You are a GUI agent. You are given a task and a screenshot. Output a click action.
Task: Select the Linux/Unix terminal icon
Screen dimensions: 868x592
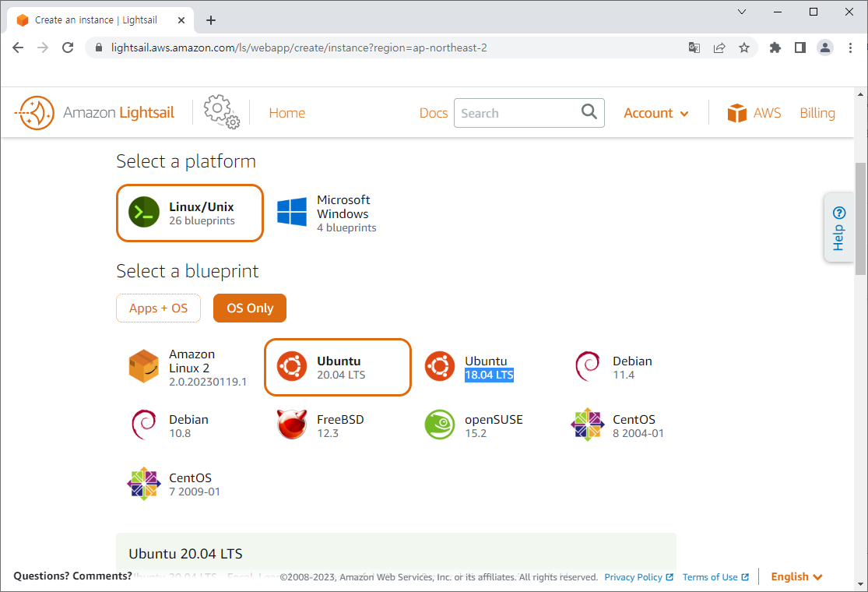tap(144, 212)
